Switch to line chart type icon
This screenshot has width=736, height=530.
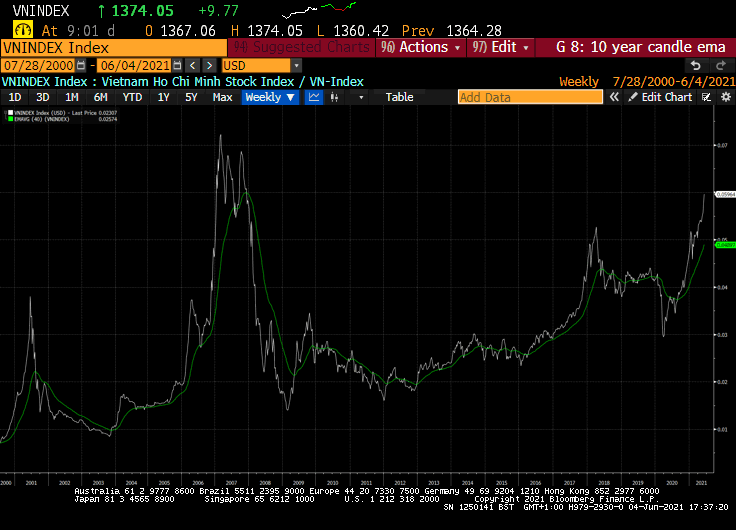pos(314,97)
